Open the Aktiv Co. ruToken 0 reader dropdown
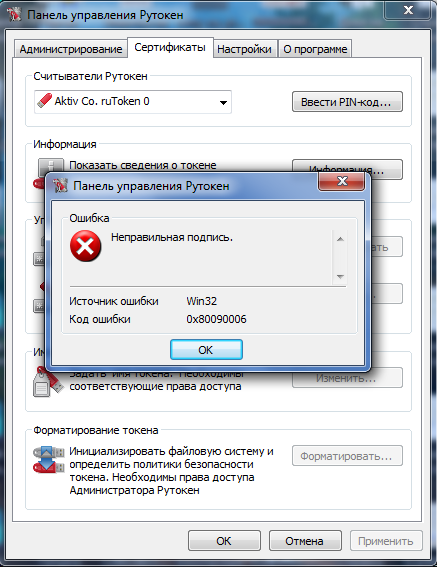437x567 pixels. click(133, 102)
